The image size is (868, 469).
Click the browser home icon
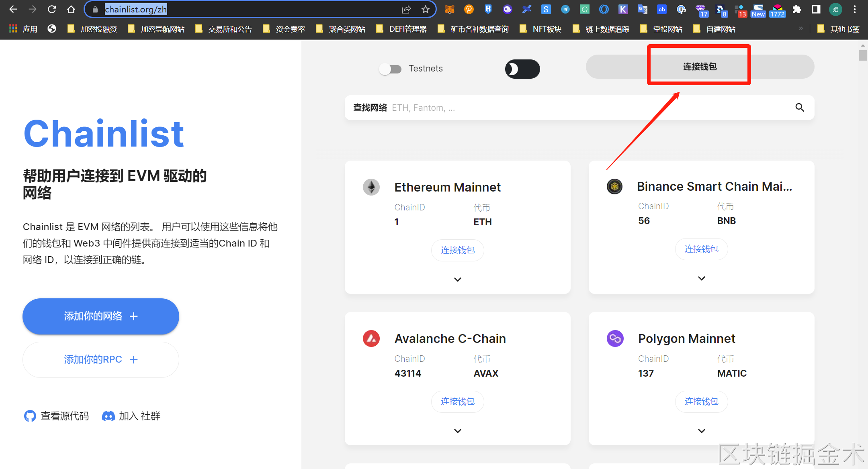pyautogui.click(x=71, y=9)
